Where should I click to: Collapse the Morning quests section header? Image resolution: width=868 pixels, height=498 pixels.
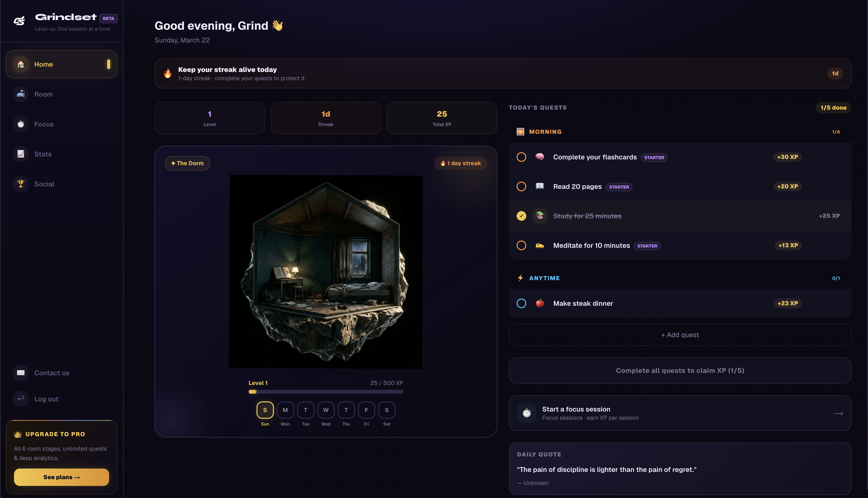[x=680, y=132]
